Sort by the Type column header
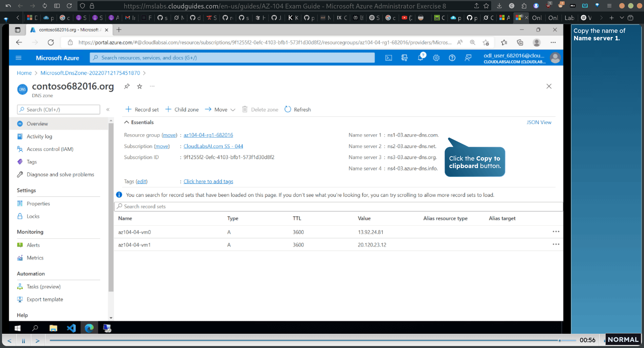 click(233, 219)
